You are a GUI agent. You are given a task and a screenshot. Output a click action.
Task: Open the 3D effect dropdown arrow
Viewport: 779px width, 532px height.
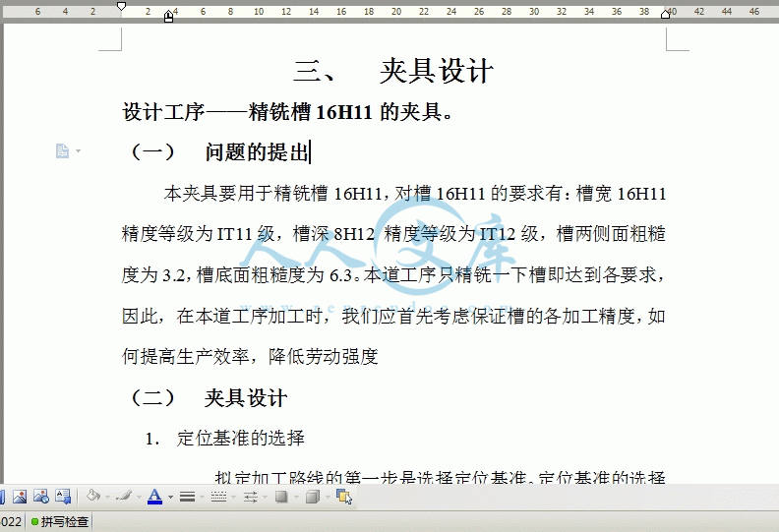pos(328,497)
